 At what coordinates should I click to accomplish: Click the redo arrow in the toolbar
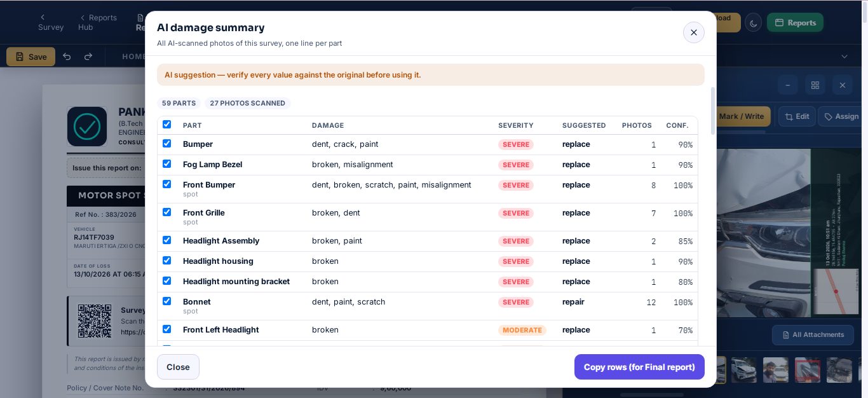(88, 57)
